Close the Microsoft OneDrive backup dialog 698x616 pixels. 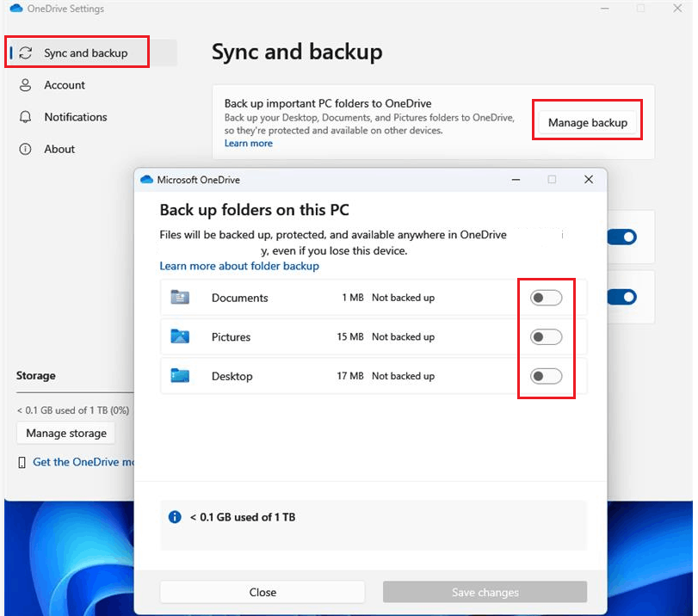pos(589,179)
